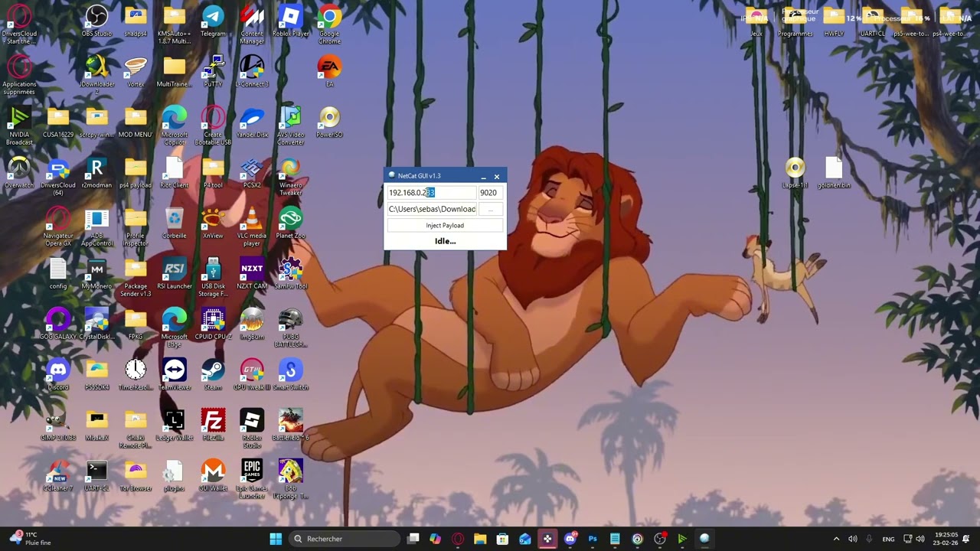Select the FileZilla desktop icon
980x551 pixels.
click(213, 425)
